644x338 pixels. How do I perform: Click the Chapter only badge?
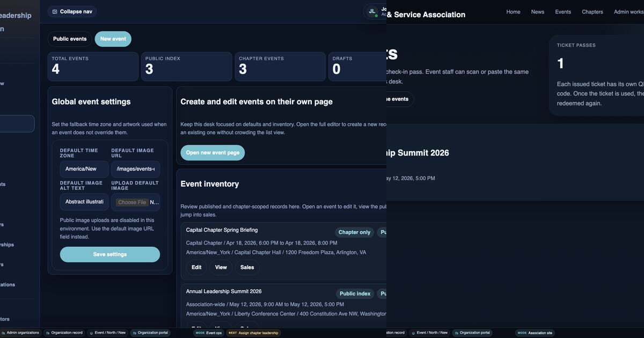(354, 232)
